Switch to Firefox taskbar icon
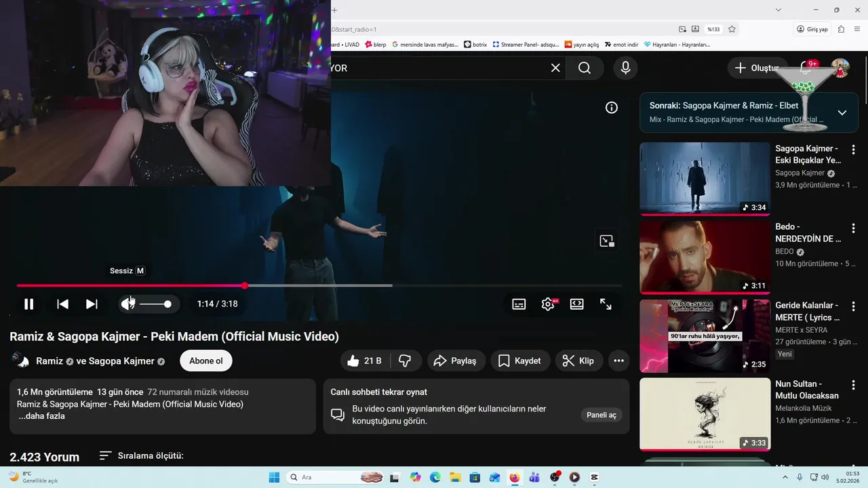The image size is (868, 488). point(515,477)
